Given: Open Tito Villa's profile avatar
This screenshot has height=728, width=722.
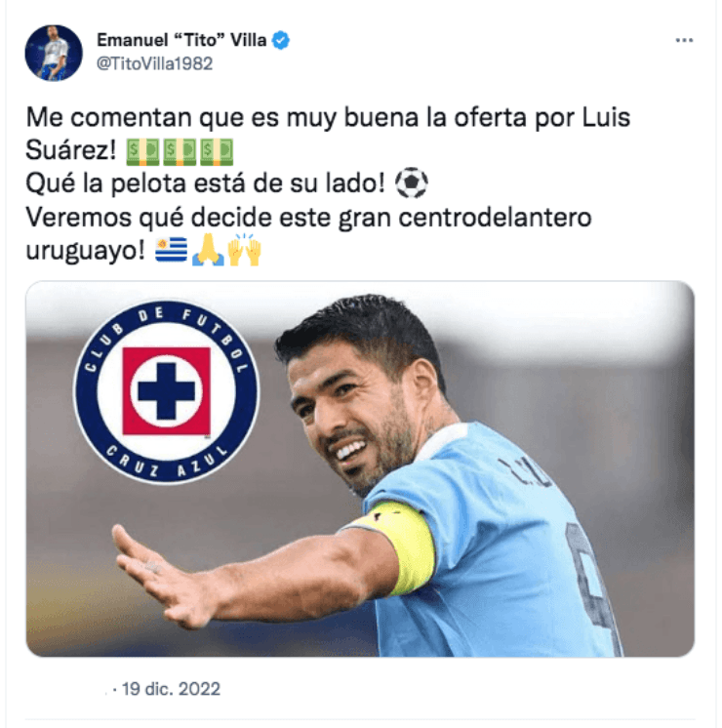Looking at the screenshot, I should click(x=54, y=53).
